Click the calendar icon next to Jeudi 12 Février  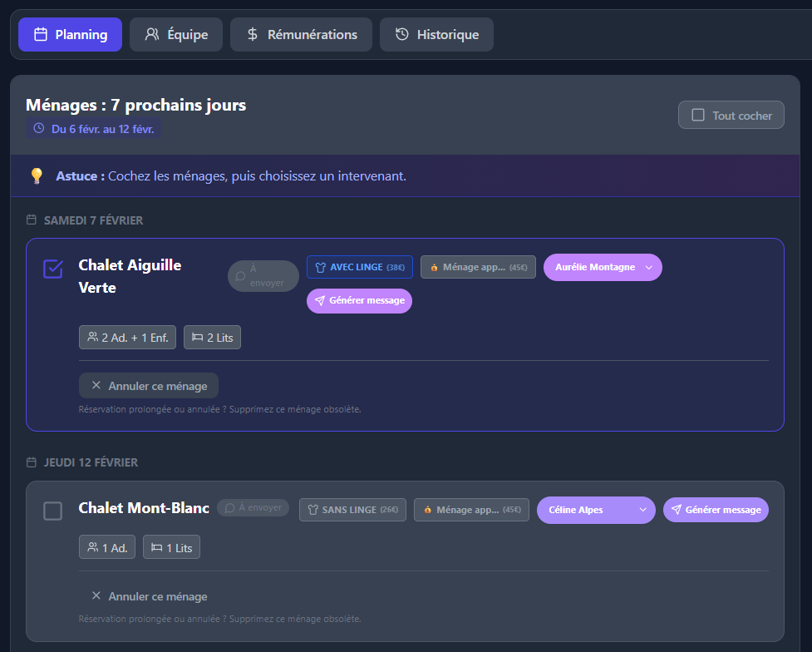(32, 462)
